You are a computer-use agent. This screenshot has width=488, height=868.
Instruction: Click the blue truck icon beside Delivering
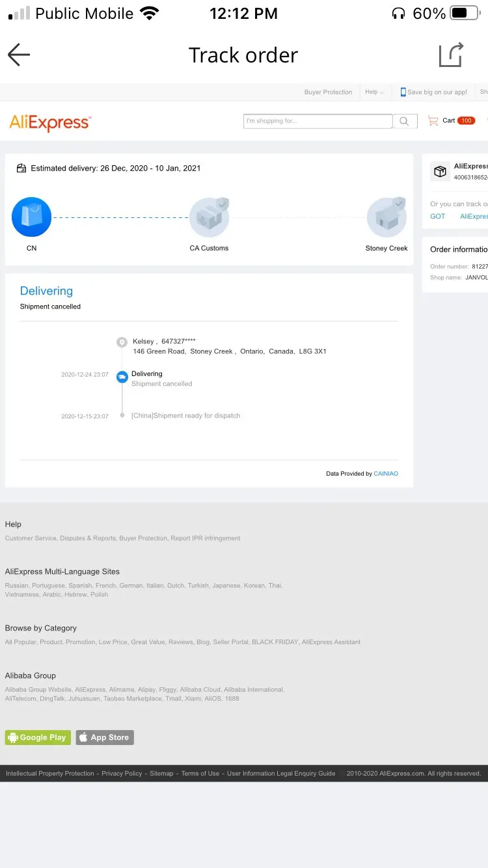click(x=122, y=377)
